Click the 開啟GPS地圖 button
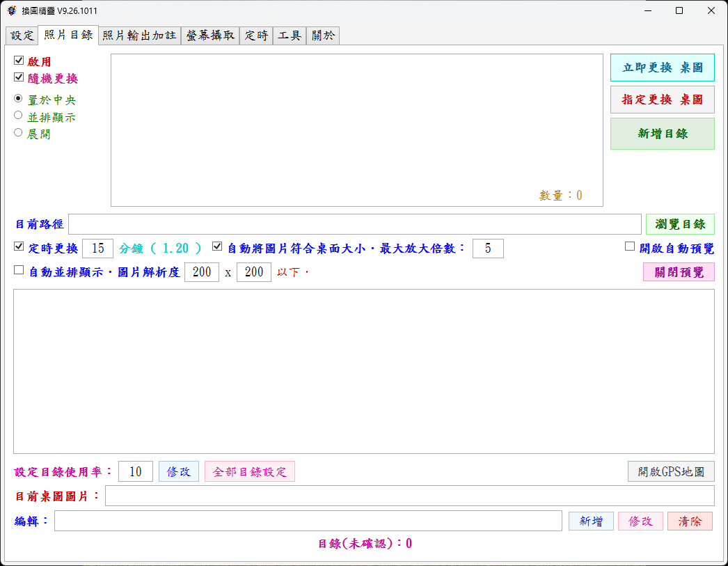The width and height of the screenshot is (728, 566). pyautogui.click(x=671, y=472)
